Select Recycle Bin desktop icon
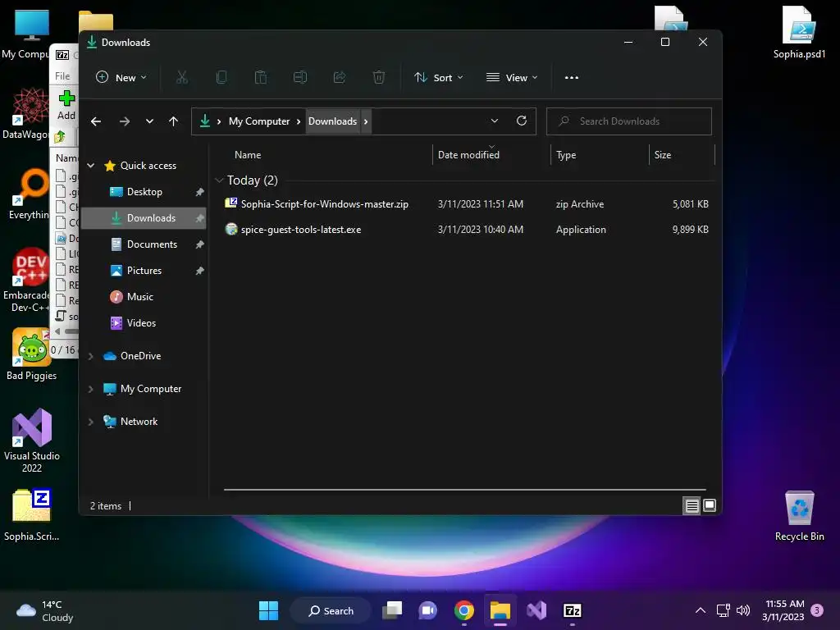This screenshot has width=840, height=630. tap(799, 516)
